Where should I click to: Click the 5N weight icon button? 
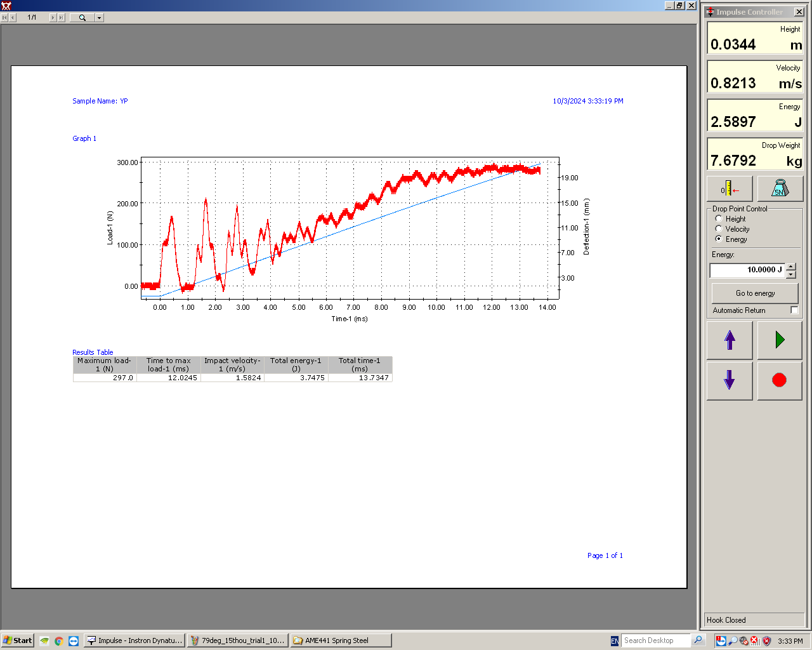(x=779, y=189)
